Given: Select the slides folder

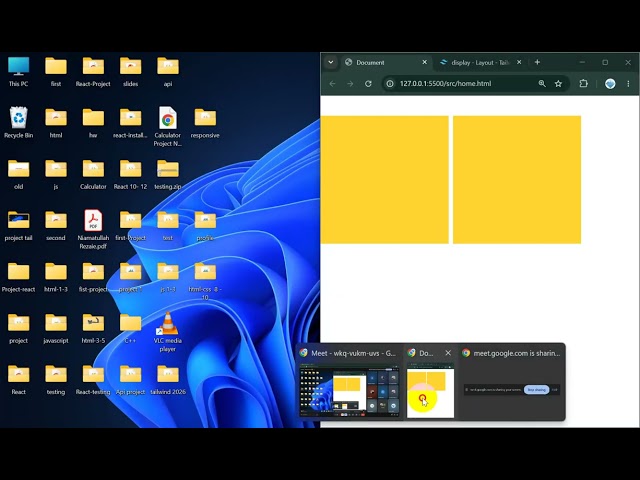Looking at the screenshot, I should pyautogui.click(x=131, y=72).
